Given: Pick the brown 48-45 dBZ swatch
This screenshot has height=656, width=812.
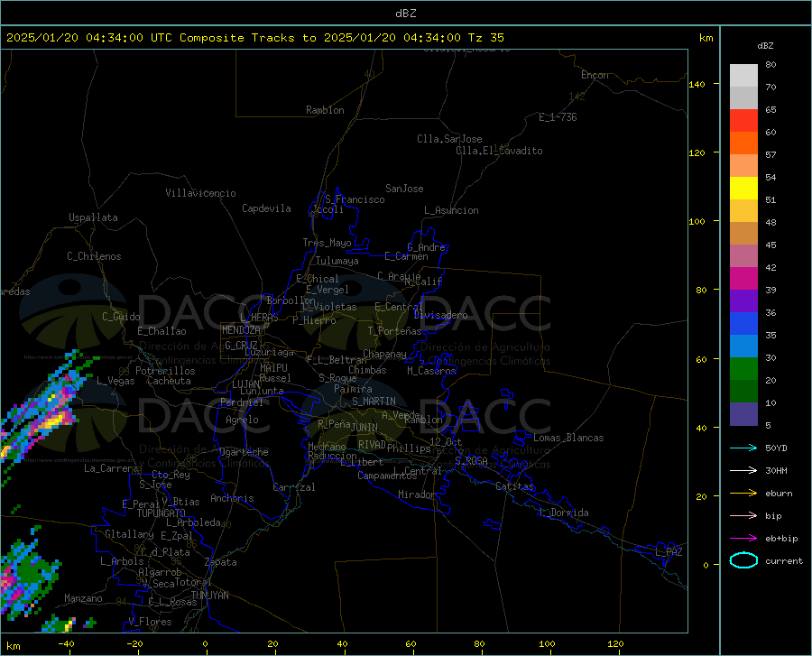Looking at the screenshot, I should pos(743,234).
